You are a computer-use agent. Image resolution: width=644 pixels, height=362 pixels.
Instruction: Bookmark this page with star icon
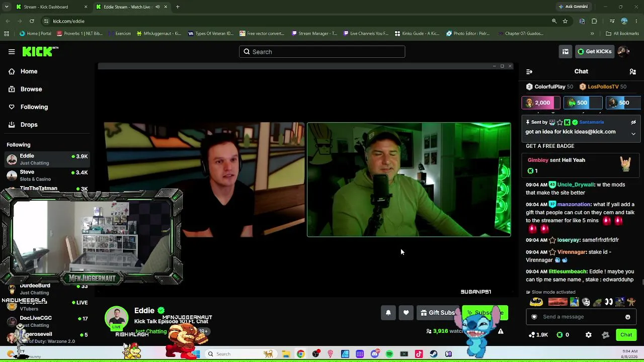pos(565,21)
